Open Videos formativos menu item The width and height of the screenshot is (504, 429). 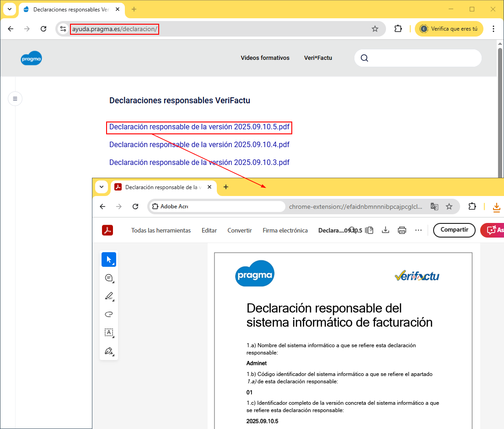265,58
